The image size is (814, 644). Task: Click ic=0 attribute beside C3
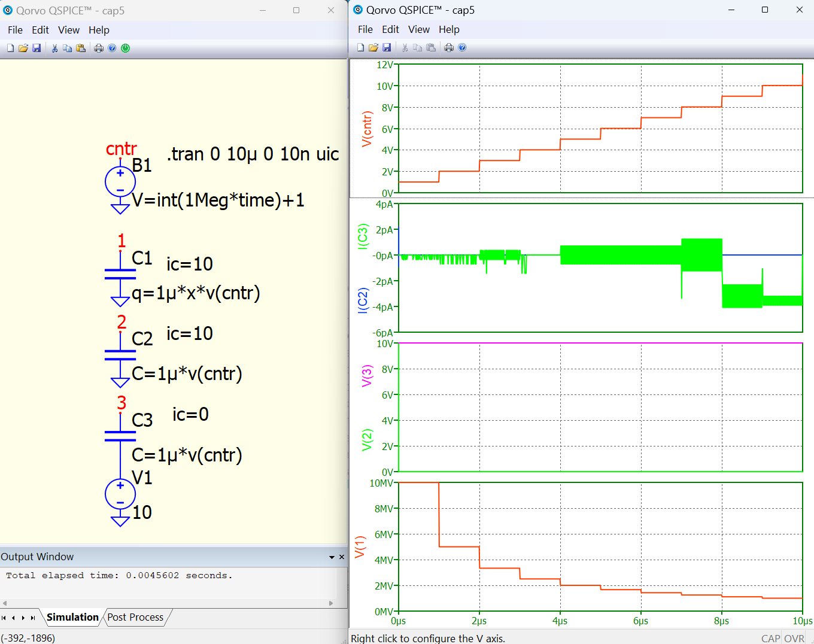(190, 414)
